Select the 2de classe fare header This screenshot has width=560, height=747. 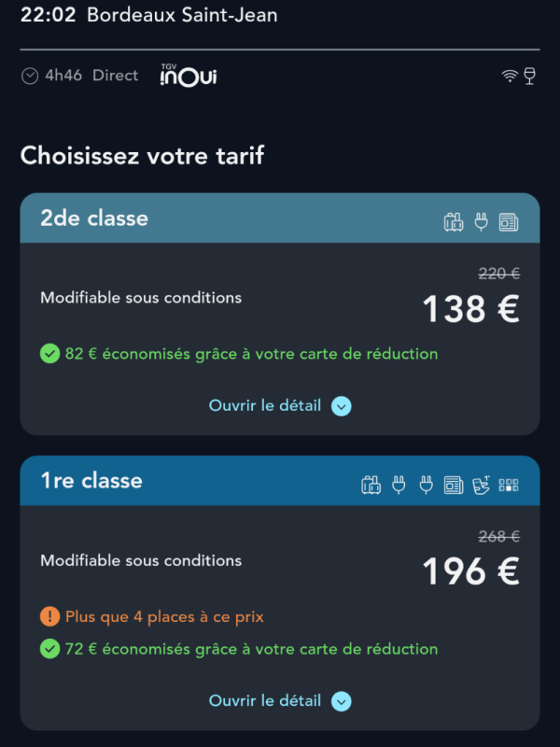tap(94, 218)
